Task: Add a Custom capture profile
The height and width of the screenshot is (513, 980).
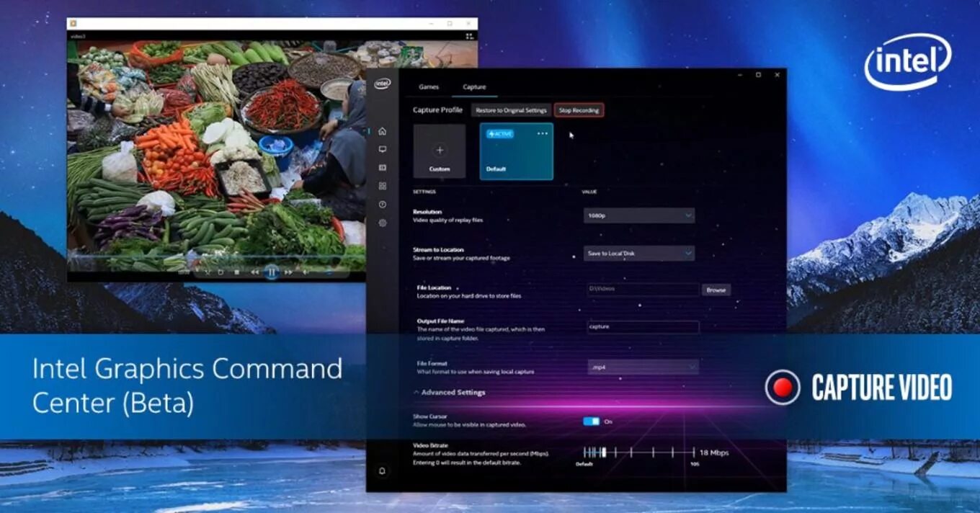Action: pos(440,151)
